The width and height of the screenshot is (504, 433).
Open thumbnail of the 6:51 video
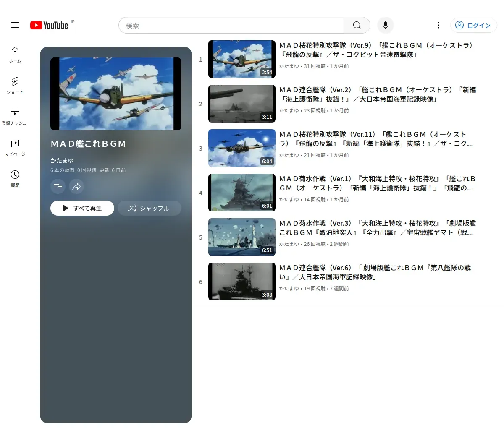pyautogui.click(x=242, y=237)
